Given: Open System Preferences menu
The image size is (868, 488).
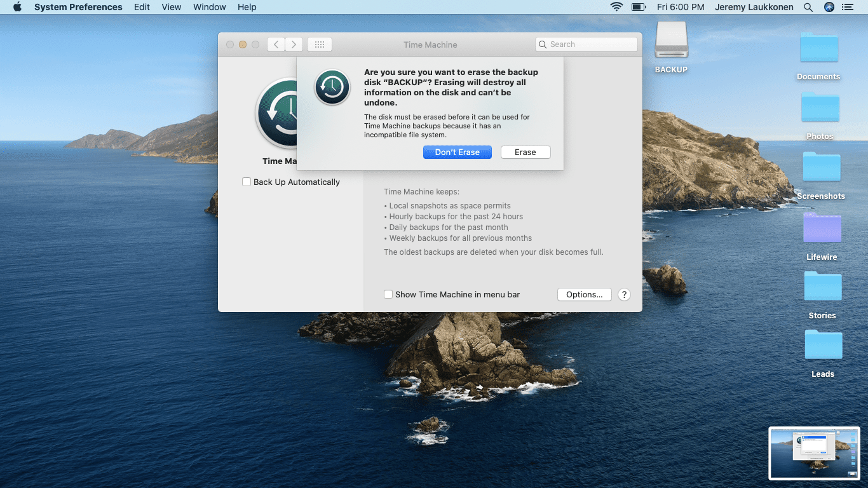Looking at the screenshot, I should click(x=78, y=7).
